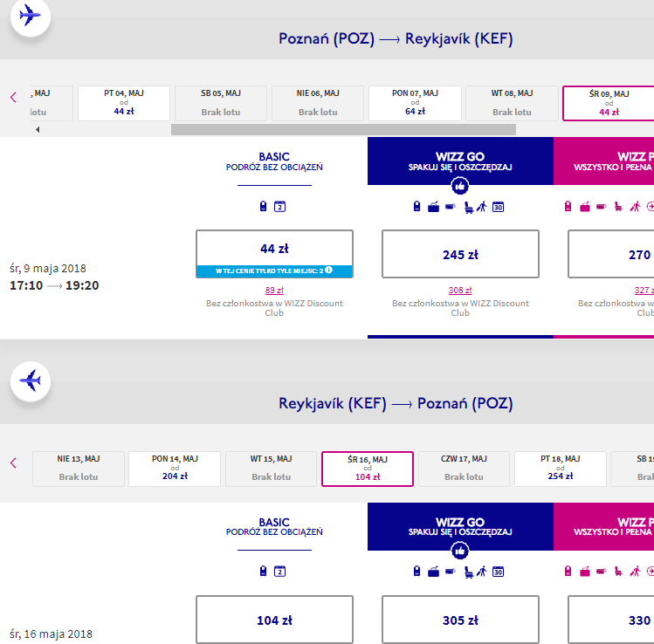This screenshot has width=654, height=644.
Task: Click return BASIC small cabin bag icon
Action: pyautogui.click(x=263, y=571)
